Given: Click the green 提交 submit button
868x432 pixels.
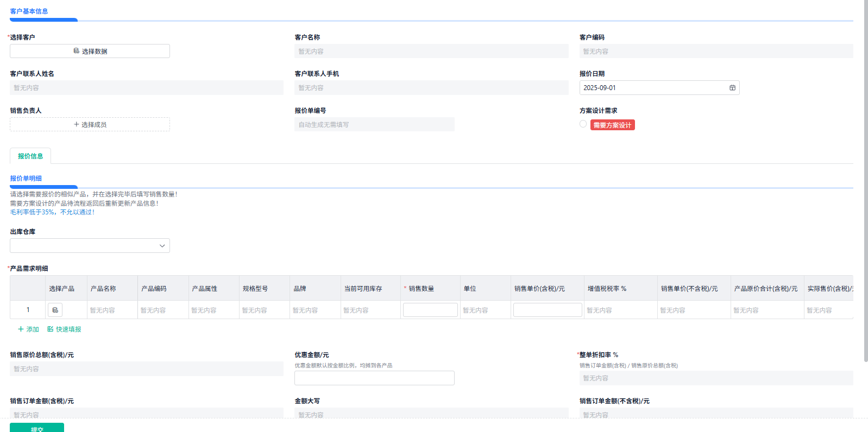Looking at the screenshot, I should pos(37,428).
